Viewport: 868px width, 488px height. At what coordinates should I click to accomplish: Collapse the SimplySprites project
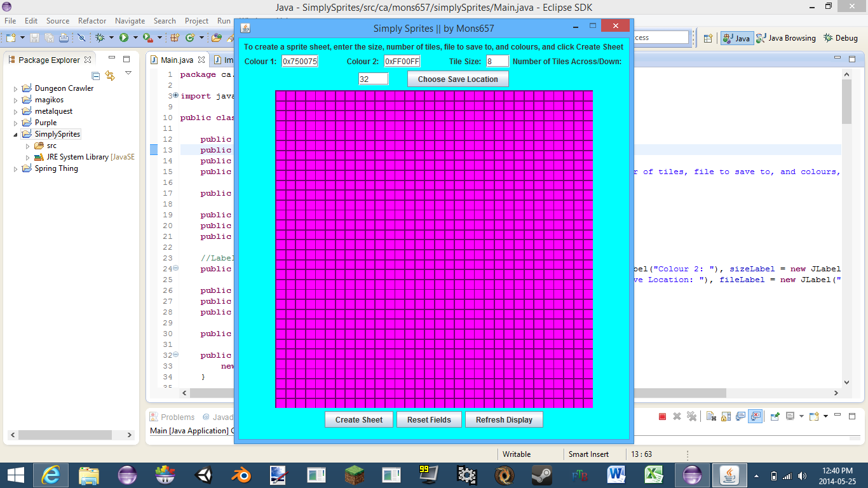click(x=16, y=135)
